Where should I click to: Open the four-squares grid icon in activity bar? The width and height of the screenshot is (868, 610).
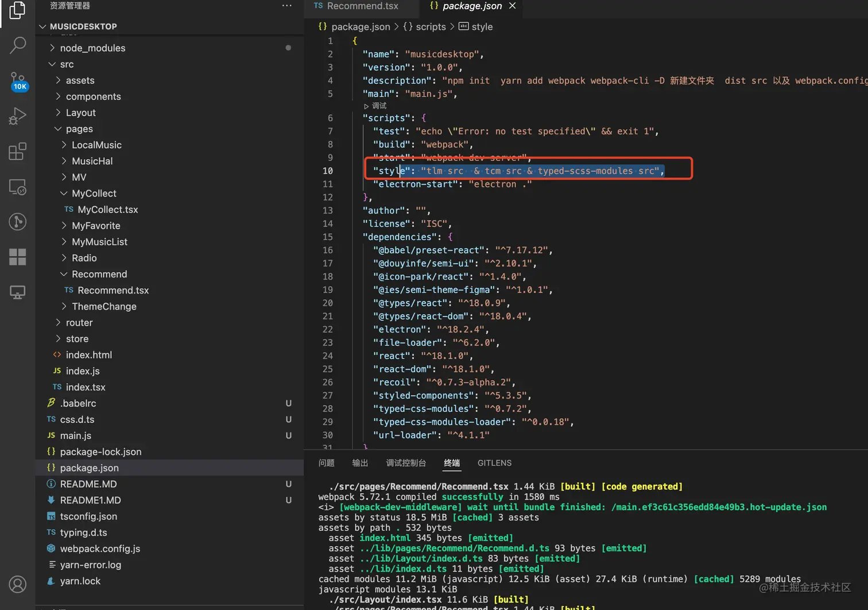tap(18, 257)
